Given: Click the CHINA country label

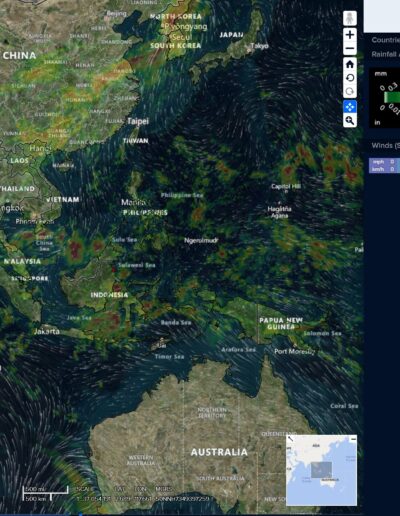Looking at the screenshot, I should (x=19, y=55).
